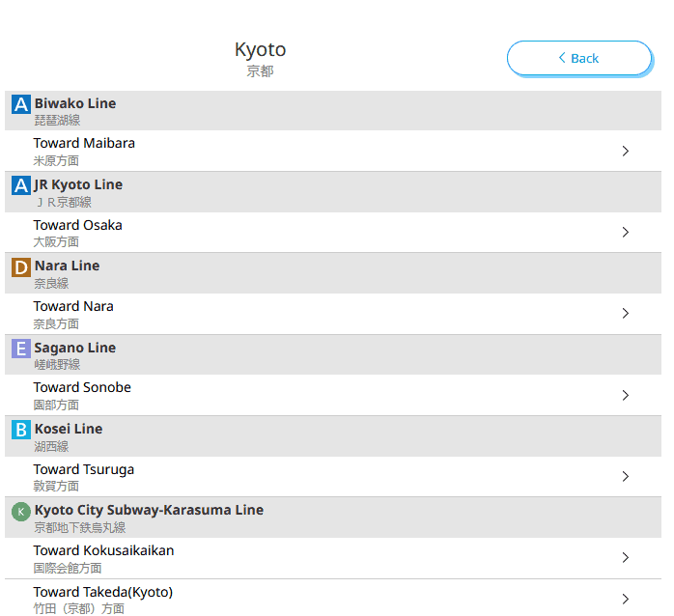Click the green K Karasuma subway icon
674x616 pixels.
(x=21, y=512)
